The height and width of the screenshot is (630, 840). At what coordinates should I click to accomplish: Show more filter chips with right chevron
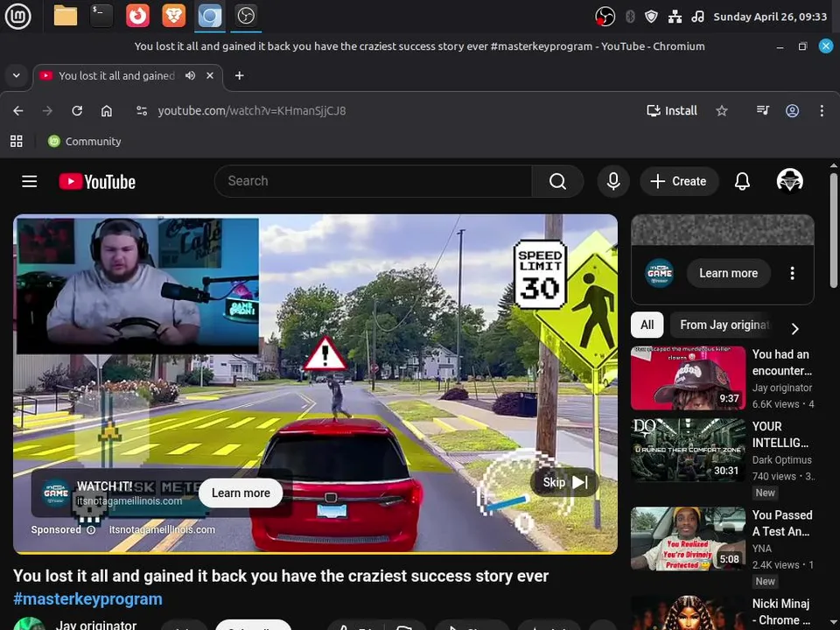point(795,328)
